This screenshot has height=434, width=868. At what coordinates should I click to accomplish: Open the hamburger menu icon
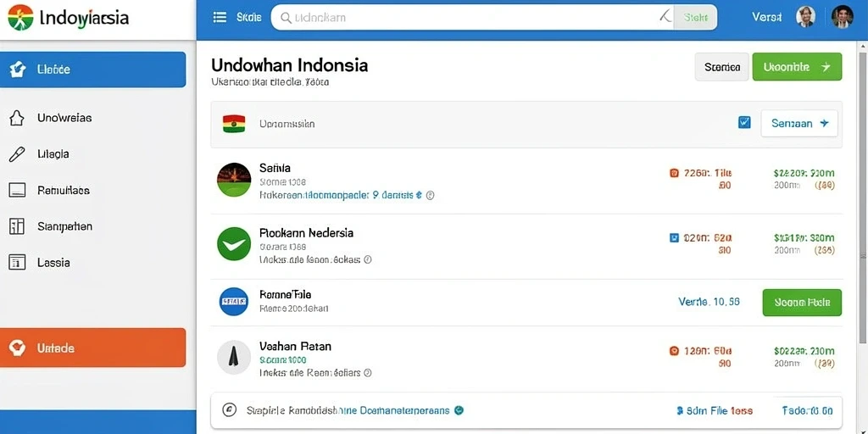pos(220,18)
